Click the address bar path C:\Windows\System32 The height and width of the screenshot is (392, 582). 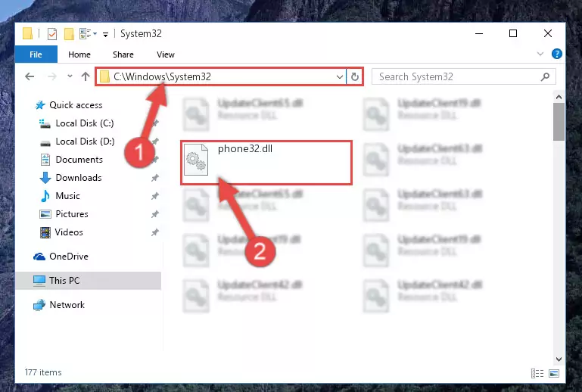[x=162, y=76]
